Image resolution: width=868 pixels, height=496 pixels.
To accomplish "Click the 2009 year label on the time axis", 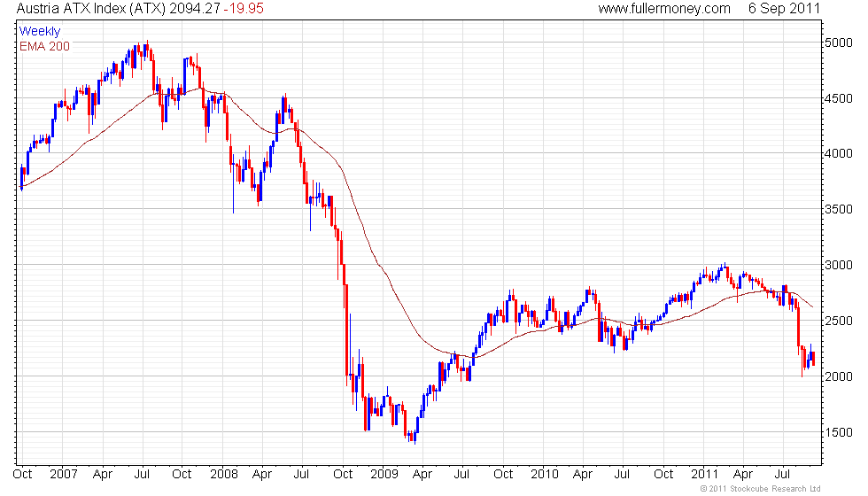I will click(x=384, y=475).
